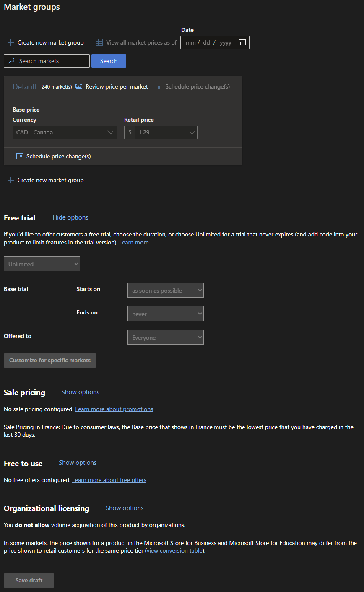Open the Ends on 'never' dropdown
This screenshot has height=592, width=364.
(166, 314)
